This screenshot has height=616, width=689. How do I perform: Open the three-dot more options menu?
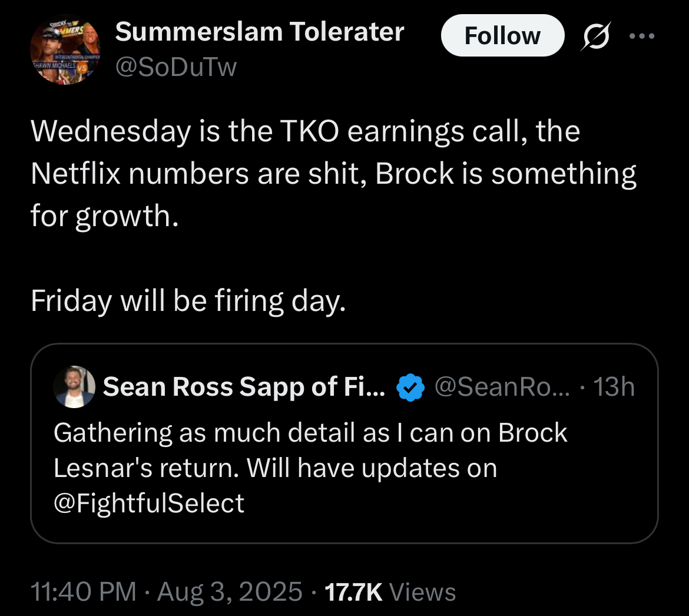[641, 36]
